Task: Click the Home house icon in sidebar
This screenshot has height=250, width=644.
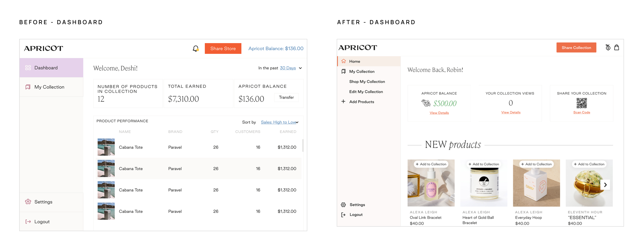Action: (x=344, y=61)
